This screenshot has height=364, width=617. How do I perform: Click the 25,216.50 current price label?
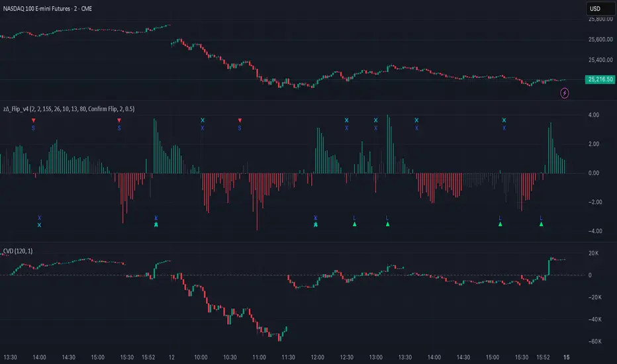tap(600, 79)
